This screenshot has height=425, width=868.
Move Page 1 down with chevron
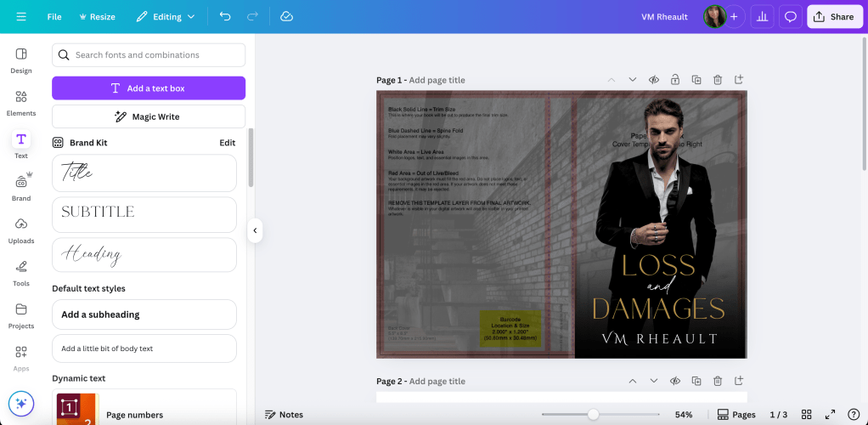pos(632,80)
